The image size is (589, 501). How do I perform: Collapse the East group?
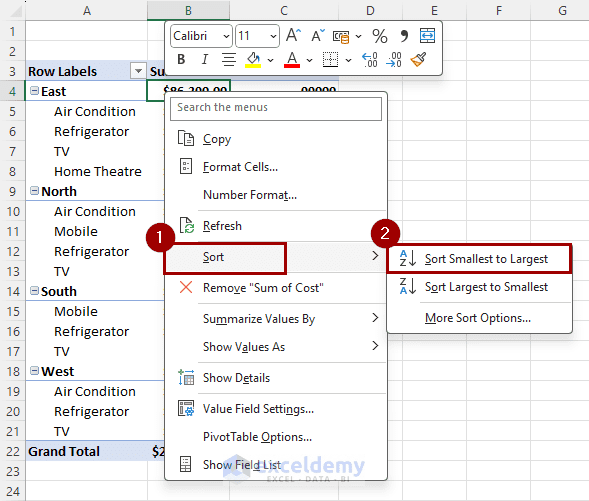(34, 91)
